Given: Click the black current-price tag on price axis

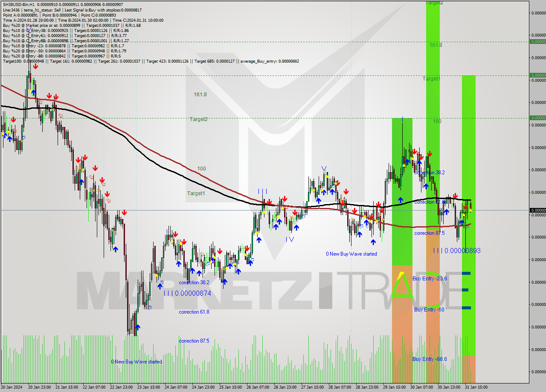Looking at the screenshot, I should [537, 210].
